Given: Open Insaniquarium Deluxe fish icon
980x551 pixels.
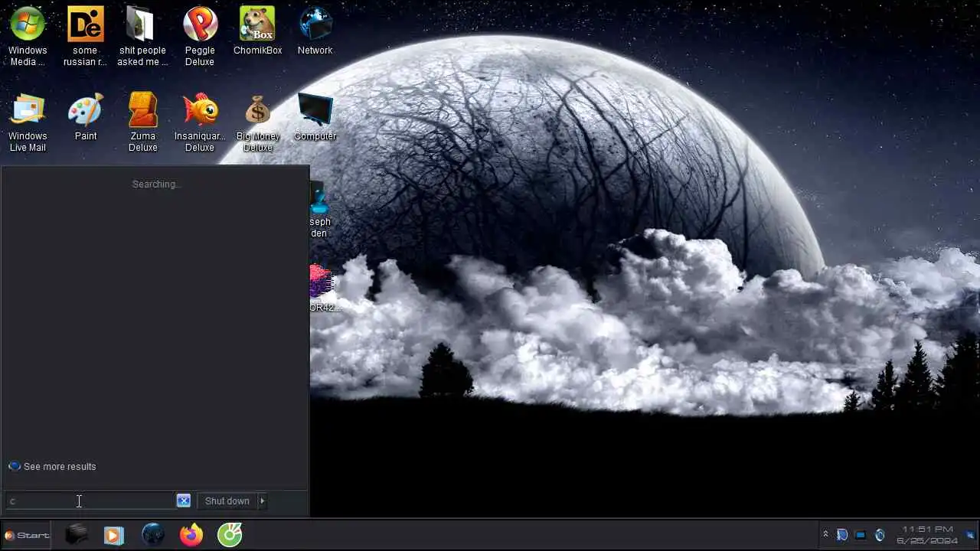Looking at the screenshot, I should click(x=200, y=122).
